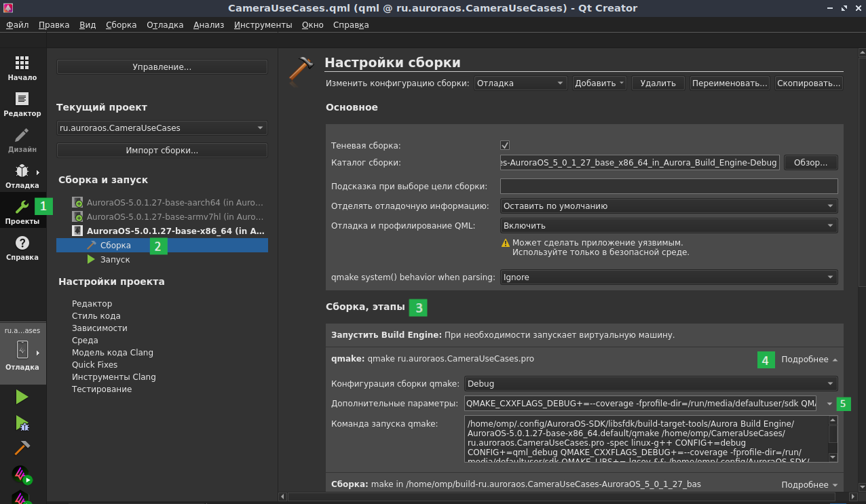Toggle the Теневая сборка checkbox

[505, 145]
